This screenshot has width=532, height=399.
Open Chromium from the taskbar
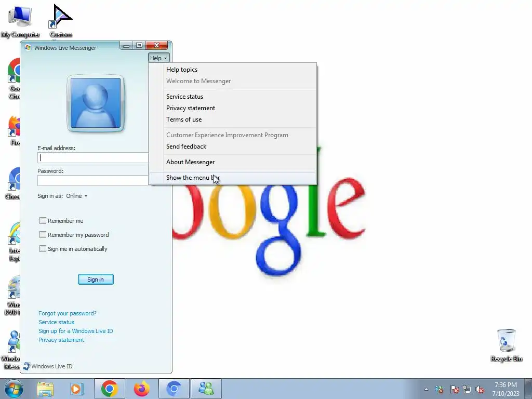click(x=174, y=389)
